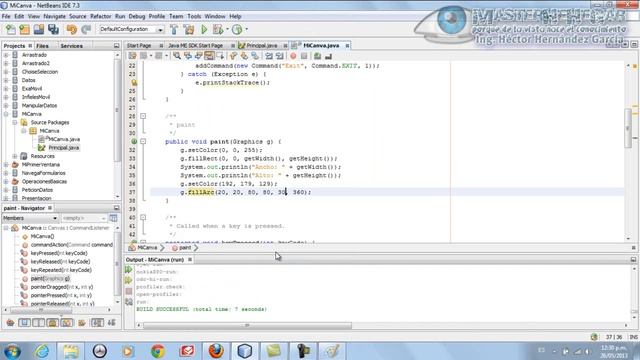Toggle Show Static Members filter in Navigator
Viewport: 640px width, 360px height.
point(38,323)
